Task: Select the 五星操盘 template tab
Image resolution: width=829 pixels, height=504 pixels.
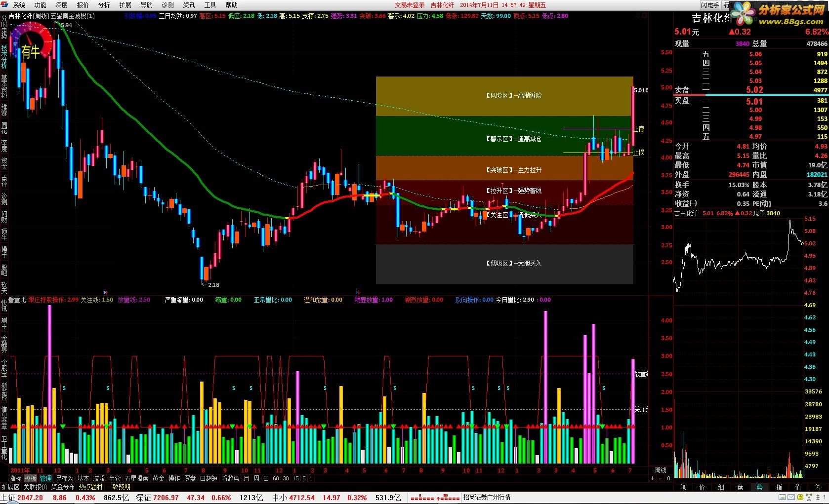Action: [x=136, y=478]
